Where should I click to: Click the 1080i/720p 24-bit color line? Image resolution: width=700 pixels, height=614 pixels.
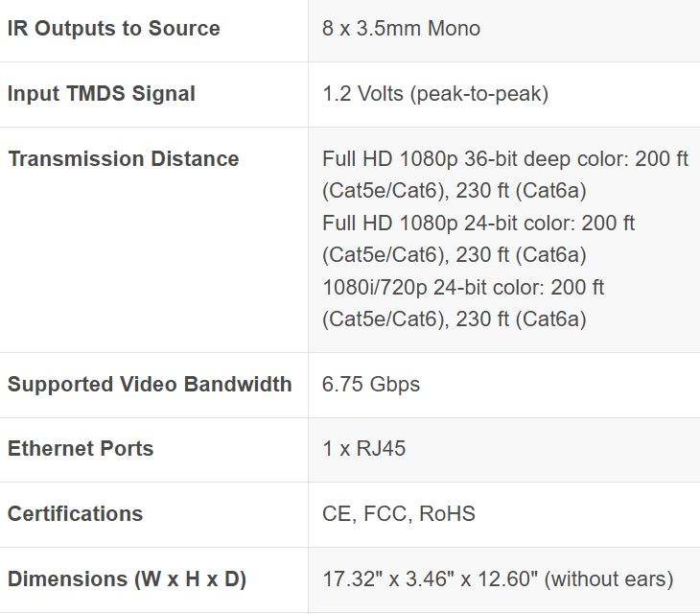463,288
